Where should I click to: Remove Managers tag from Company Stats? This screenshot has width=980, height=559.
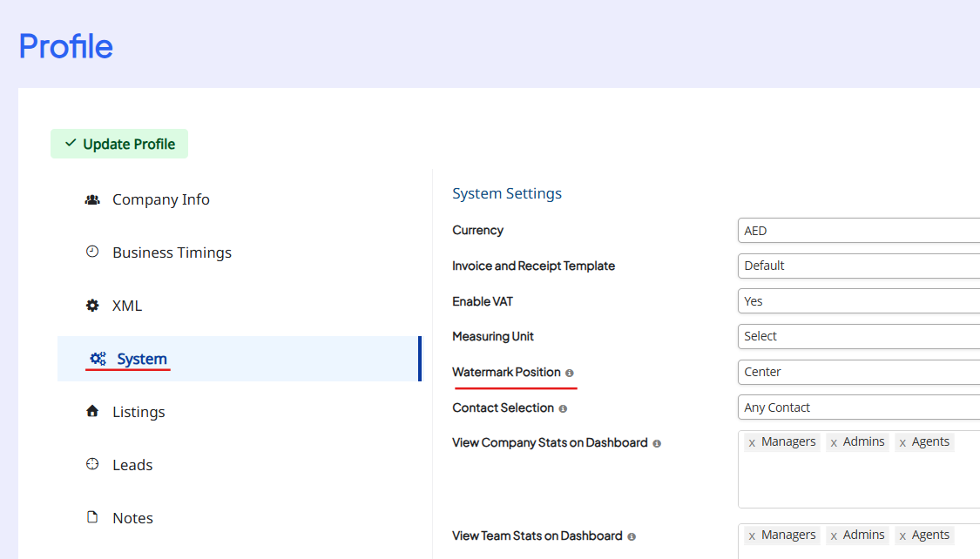point(752,443)
